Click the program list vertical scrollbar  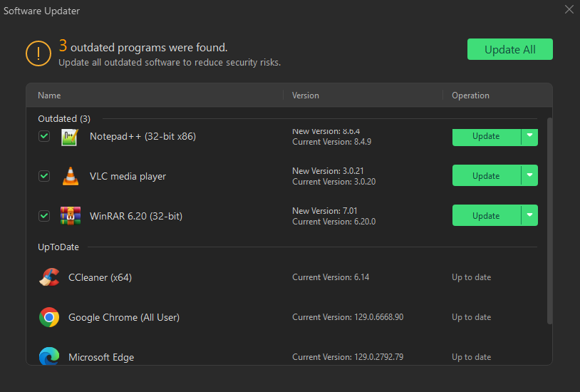549,221
